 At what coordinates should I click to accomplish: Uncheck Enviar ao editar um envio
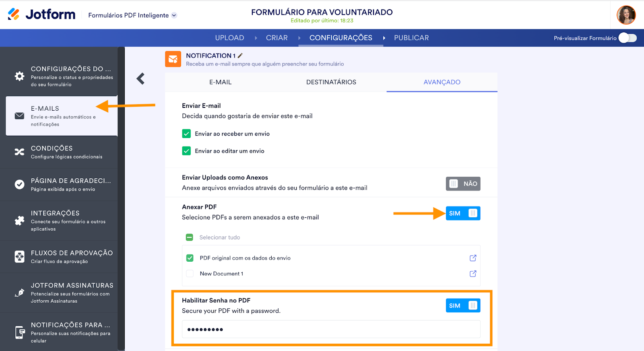[186, 151]
